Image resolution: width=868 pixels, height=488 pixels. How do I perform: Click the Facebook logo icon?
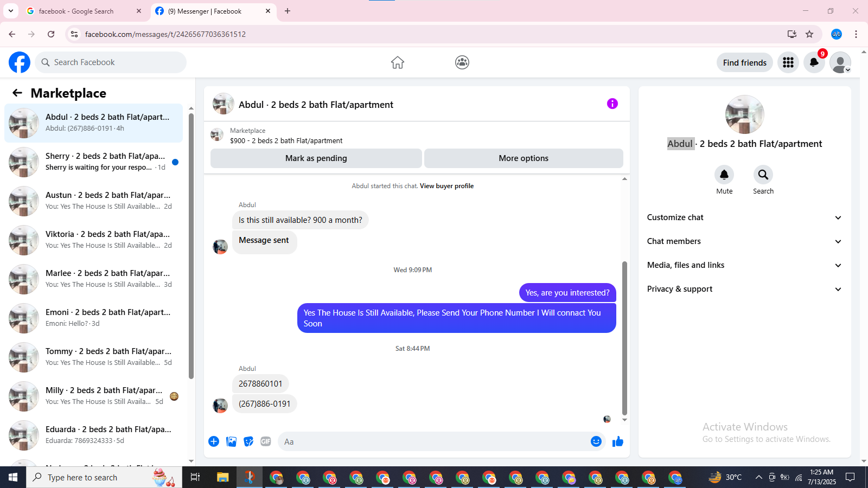point(20,62)
